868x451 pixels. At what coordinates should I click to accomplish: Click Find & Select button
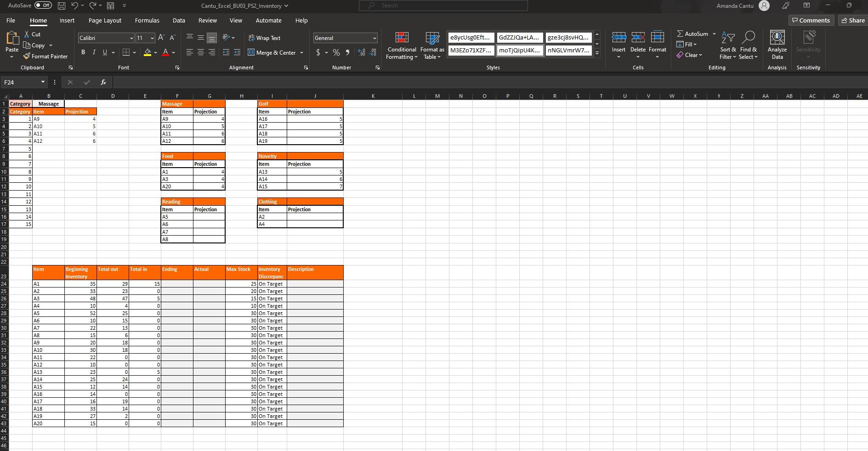point(748,45)
